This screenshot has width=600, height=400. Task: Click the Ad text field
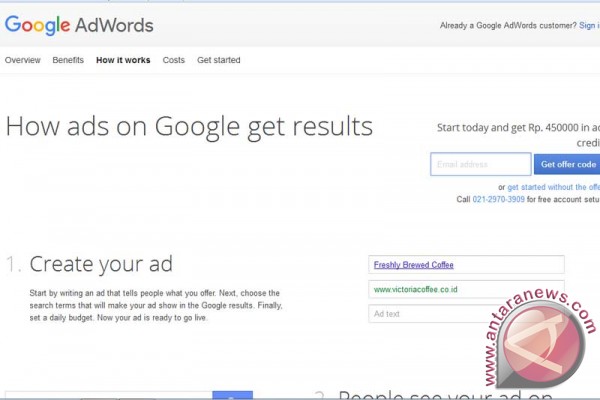[x=466, y=314]
